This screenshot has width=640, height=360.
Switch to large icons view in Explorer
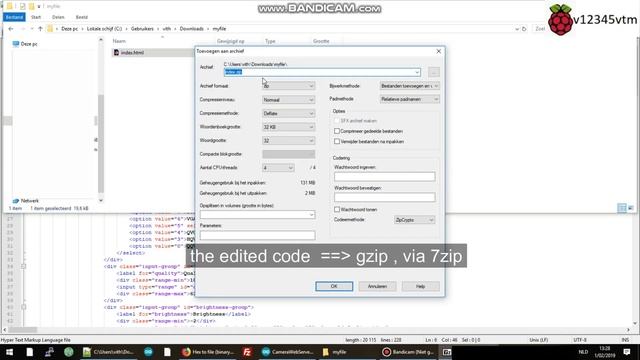pyautogui.click(x=631, y=208)
